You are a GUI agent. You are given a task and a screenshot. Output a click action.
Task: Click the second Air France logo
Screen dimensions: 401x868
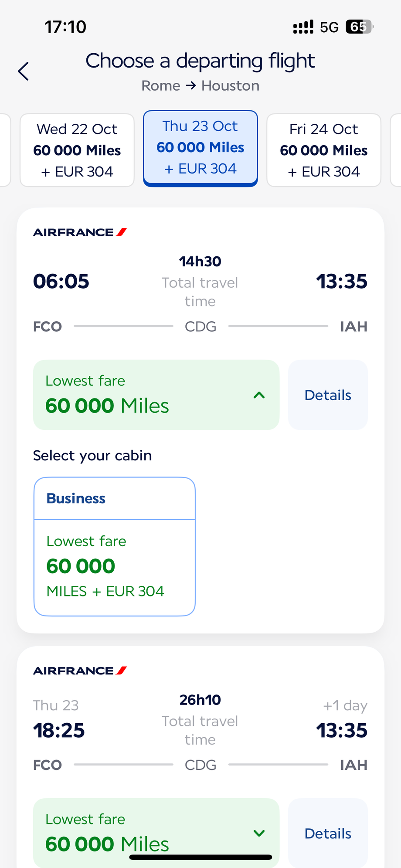[x=80, y=671]
